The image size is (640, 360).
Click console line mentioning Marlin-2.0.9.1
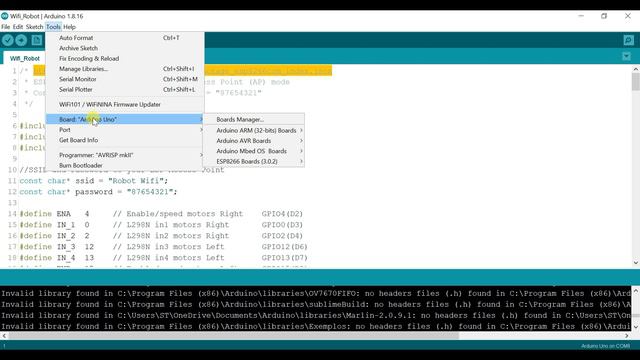(316, 316)
